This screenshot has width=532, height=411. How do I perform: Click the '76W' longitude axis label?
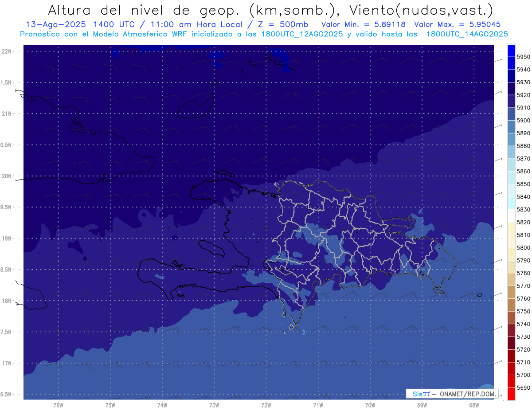58,405
